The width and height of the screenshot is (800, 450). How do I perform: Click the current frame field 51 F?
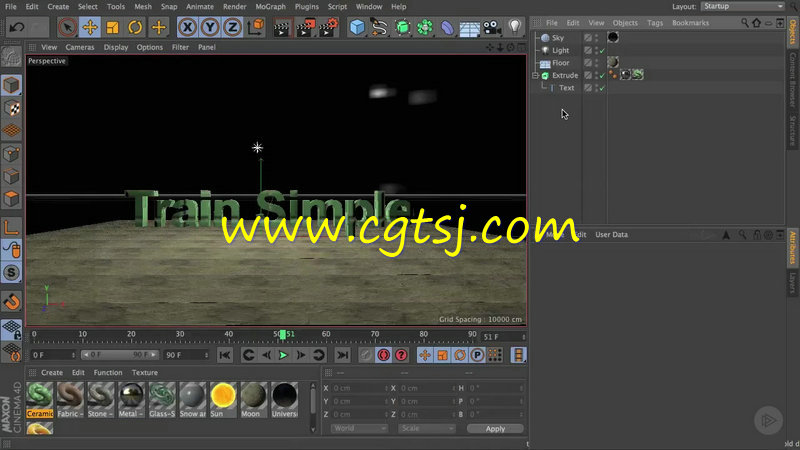pyautogui.click(x=504, y=337)
